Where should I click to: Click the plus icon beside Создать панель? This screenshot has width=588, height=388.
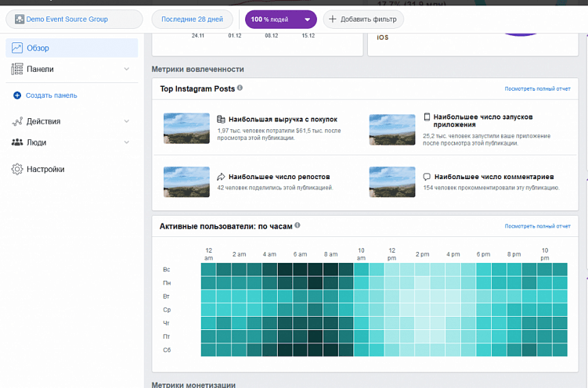point(17,95)
